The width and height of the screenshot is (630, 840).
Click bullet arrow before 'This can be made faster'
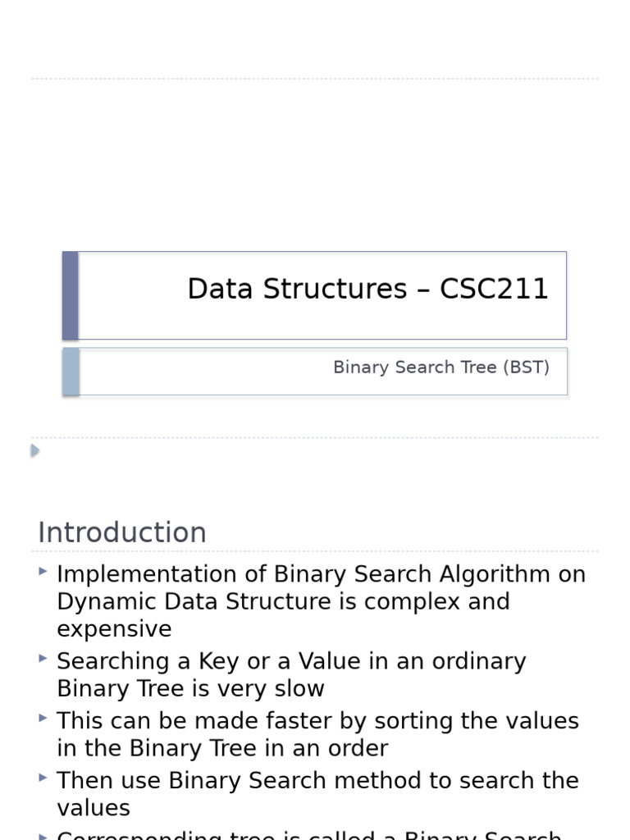click(x=43, y=718)
